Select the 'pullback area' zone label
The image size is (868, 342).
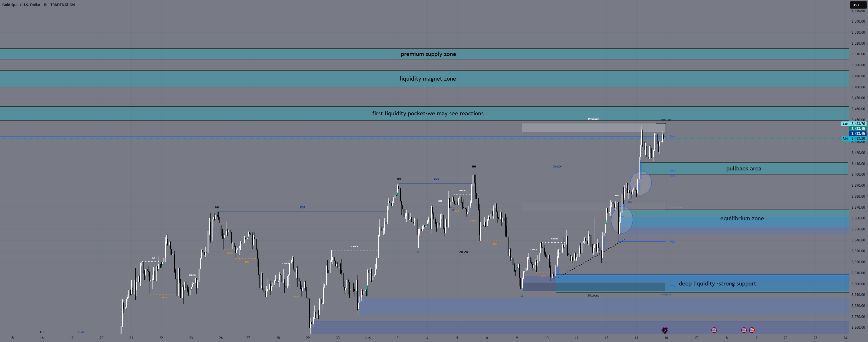(x=744, y=168)
